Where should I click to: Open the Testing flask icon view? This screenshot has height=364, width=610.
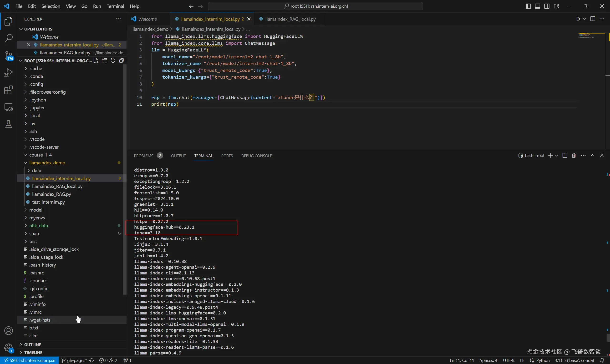pos(9,124)
